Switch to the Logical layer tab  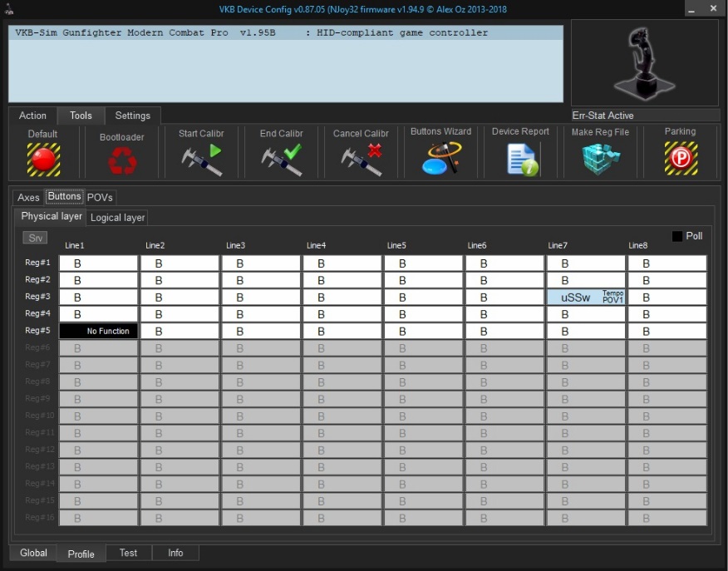pyautogui.click(x=117, y=218)
